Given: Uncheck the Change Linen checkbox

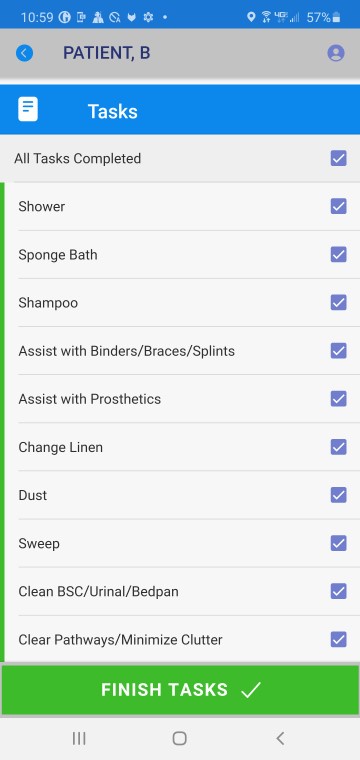Looking at the screenshot, I should click(x=339, y=447).
